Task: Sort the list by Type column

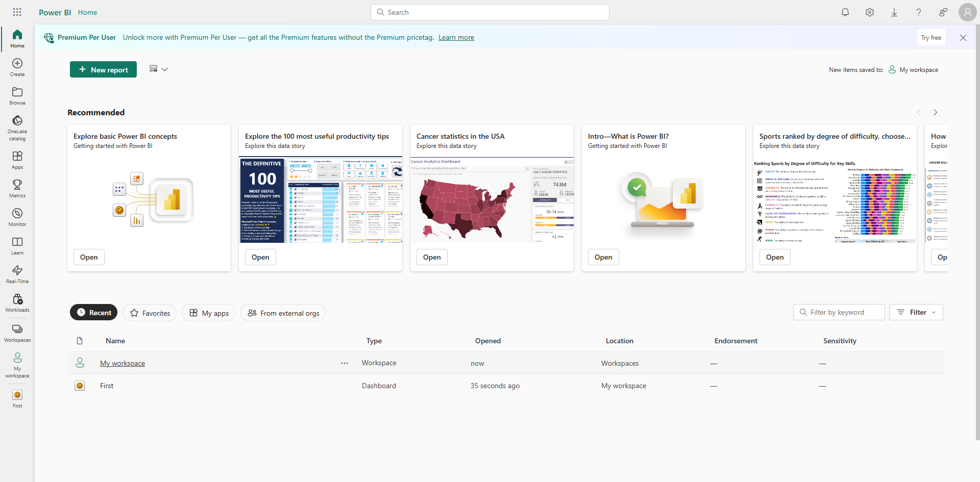Action: (x=374, y=341)
